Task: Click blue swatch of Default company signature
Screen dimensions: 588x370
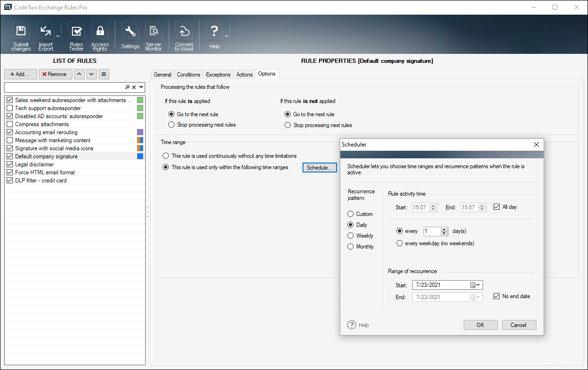Action: click(x=140, y=156)
